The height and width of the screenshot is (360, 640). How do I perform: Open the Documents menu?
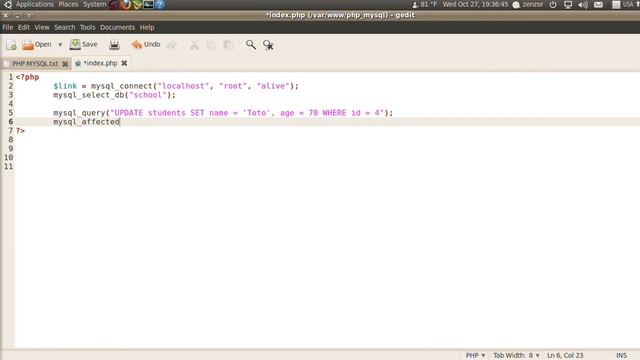(118, 27)
